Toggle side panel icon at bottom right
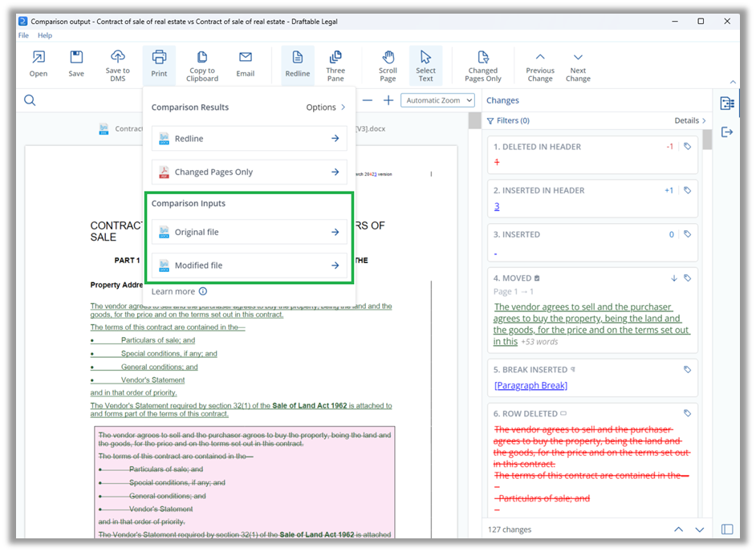The width and height of the screenshot is (756, 552). [x=727, y=530]
